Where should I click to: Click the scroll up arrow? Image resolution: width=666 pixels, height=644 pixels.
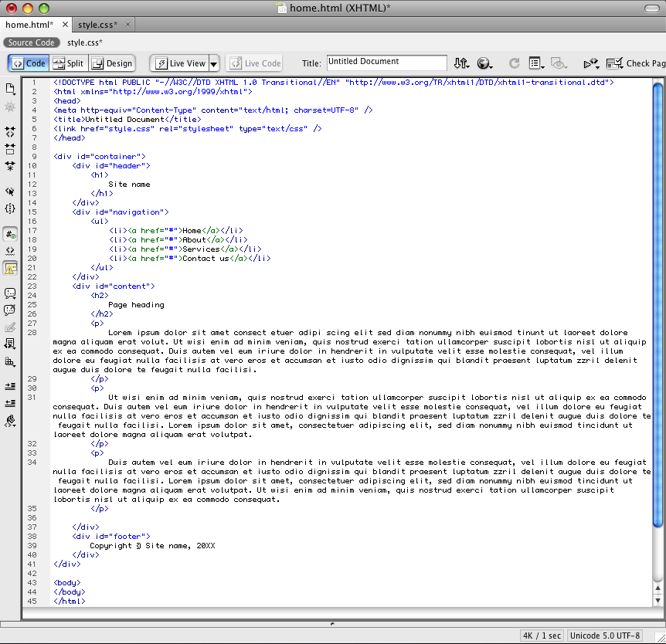(658, 588)
